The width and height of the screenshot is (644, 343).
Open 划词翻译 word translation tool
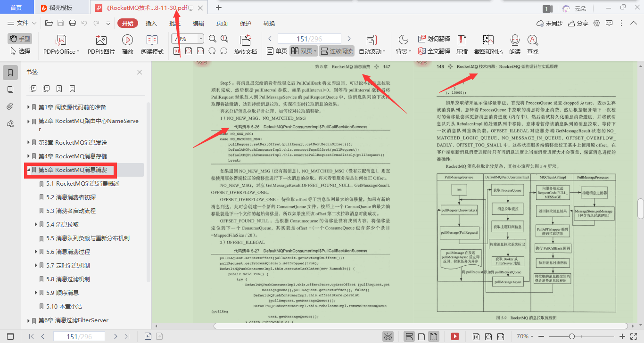click(x=434, y=39)
